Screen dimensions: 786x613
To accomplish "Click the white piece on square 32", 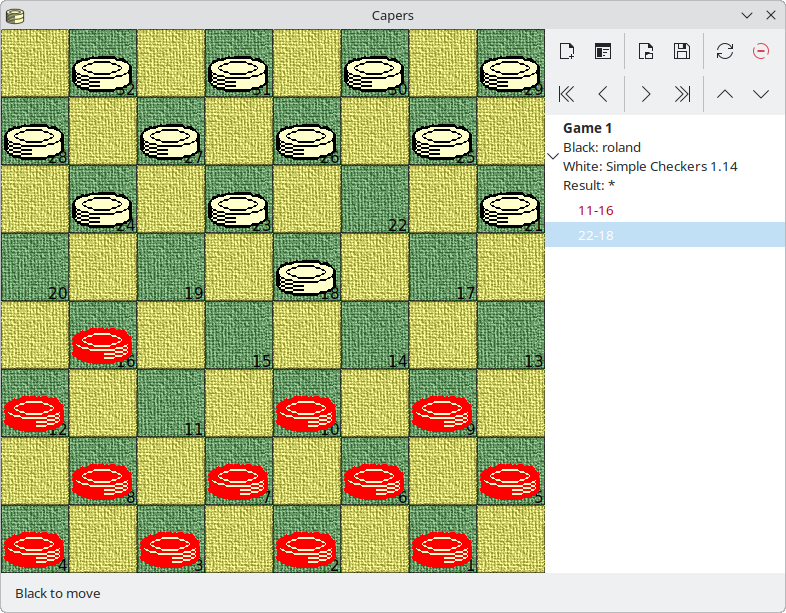I will coord(102,74).
